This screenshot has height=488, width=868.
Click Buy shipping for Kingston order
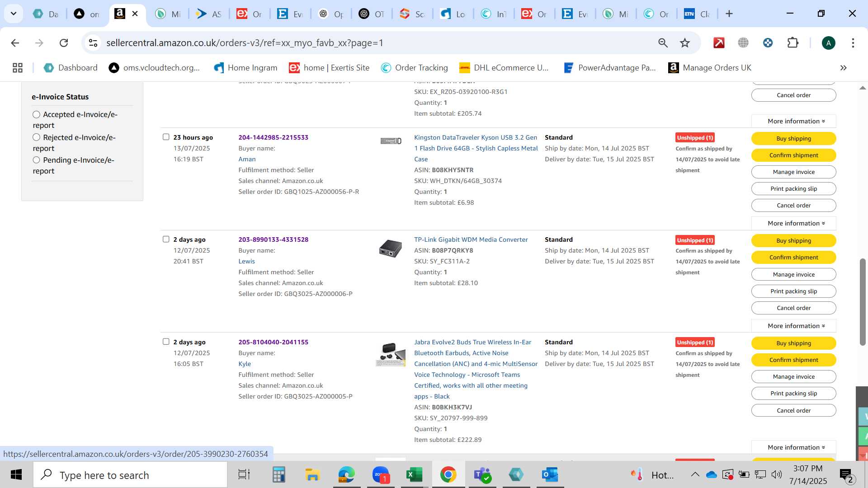tap(793, 138)
